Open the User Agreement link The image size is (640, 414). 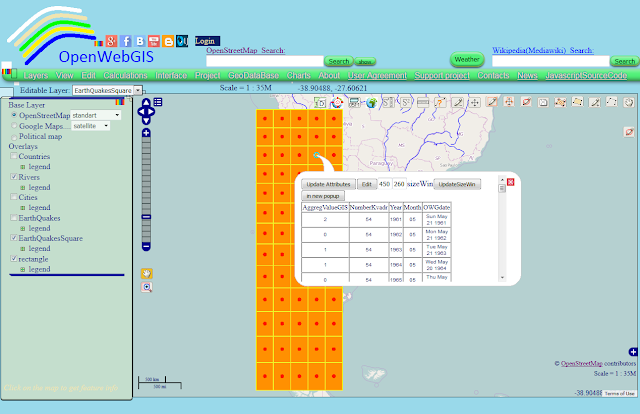click(x=377, y=76)
